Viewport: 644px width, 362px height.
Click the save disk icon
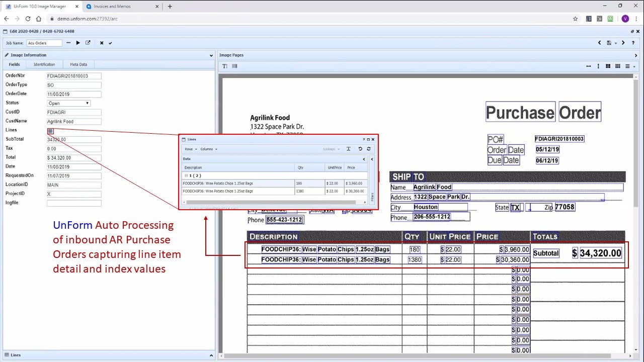click(609, 43)
